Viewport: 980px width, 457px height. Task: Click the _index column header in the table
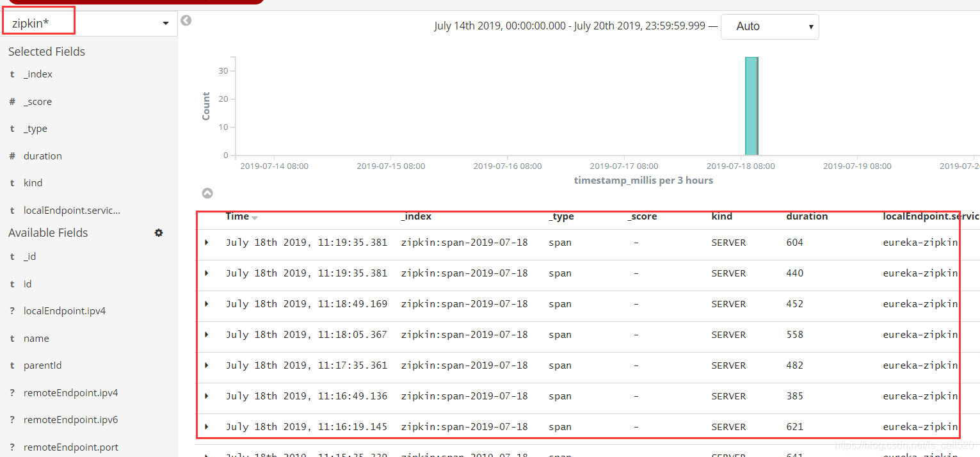(416, 216)
